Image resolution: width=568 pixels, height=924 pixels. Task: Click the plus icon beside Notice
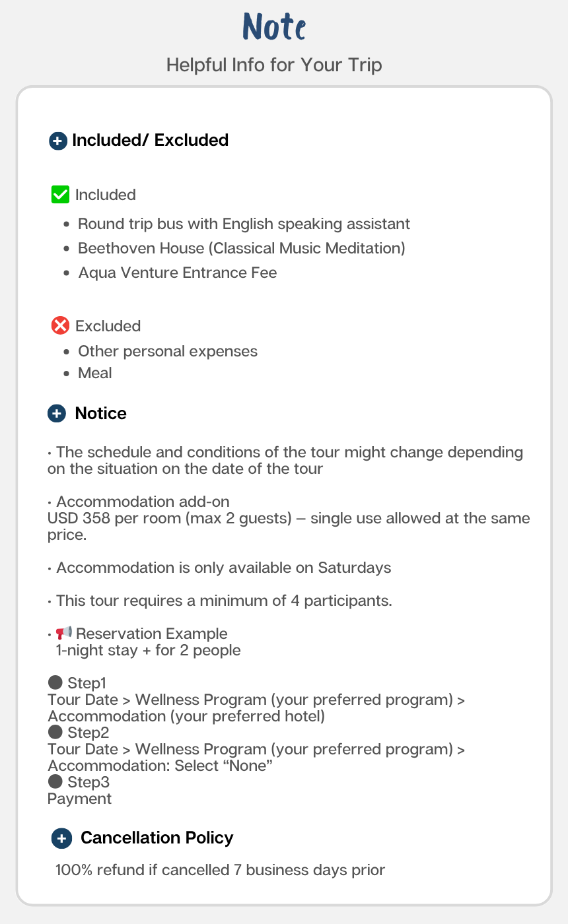[x=57, y=414]
